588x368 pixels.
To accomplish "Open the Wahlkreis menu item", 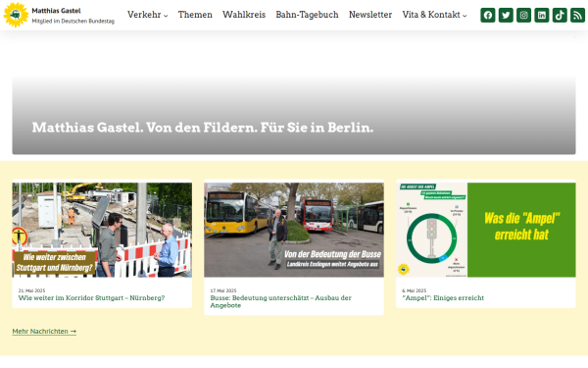I will coord(244,15).
